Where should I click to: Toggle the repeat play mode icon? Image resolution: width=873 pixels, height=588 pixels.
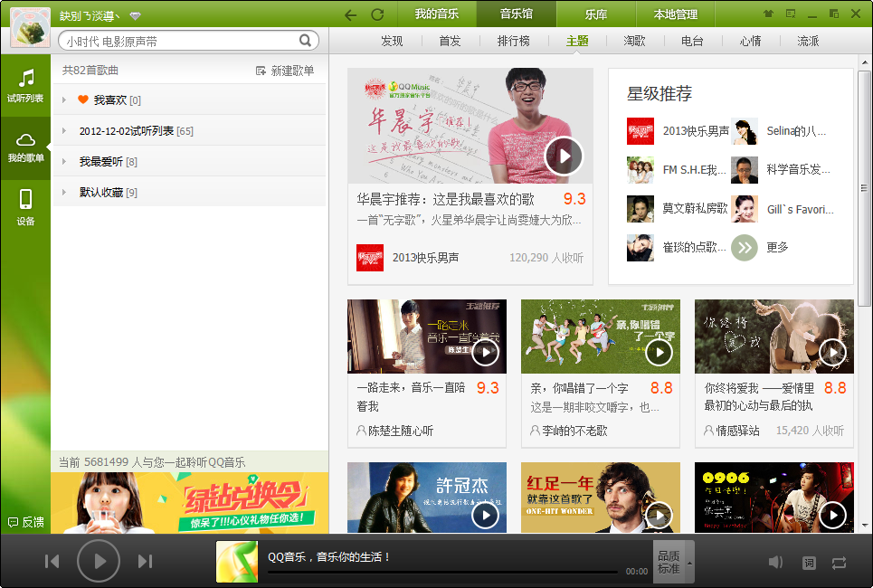(x=839, y=563)
